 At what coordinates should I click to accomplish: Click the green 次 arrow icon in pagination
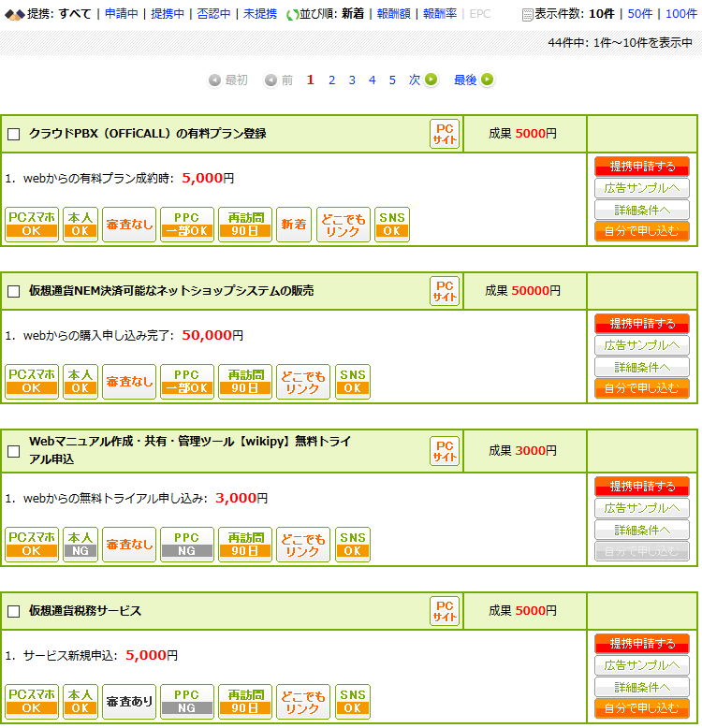click(431, 80)
